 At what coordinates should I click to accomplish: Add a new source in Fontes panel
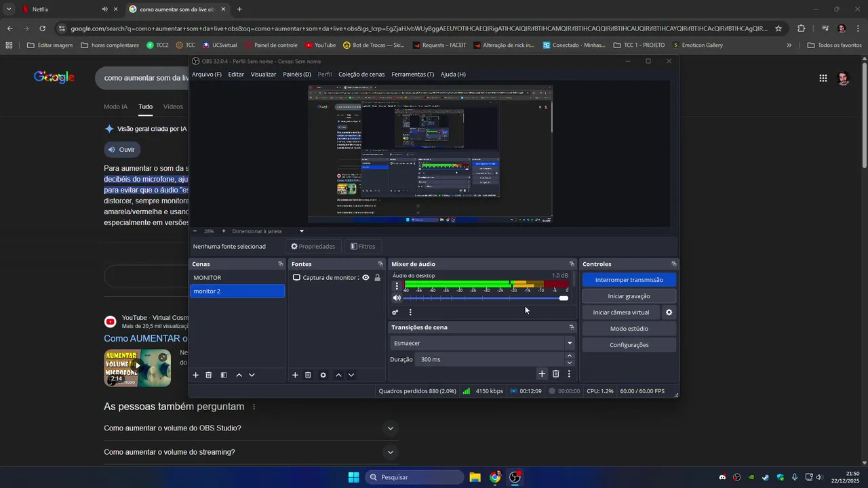click(295, 375)
